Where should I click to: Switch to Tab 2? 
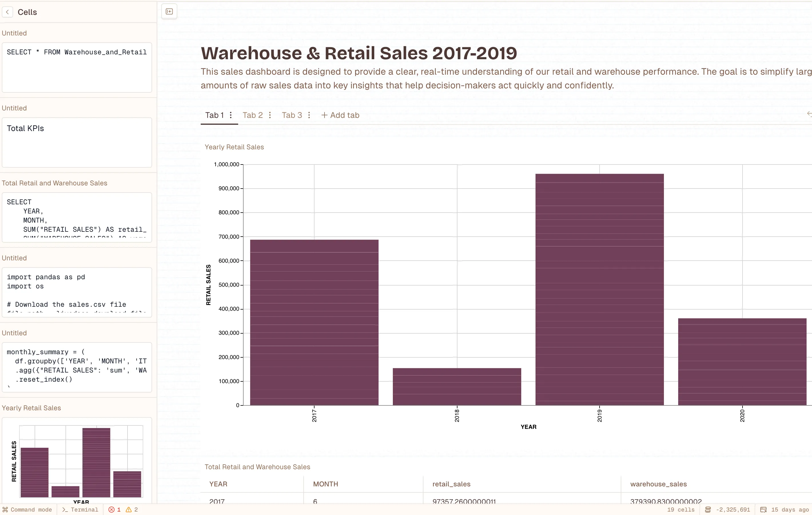tap(252, 115)
